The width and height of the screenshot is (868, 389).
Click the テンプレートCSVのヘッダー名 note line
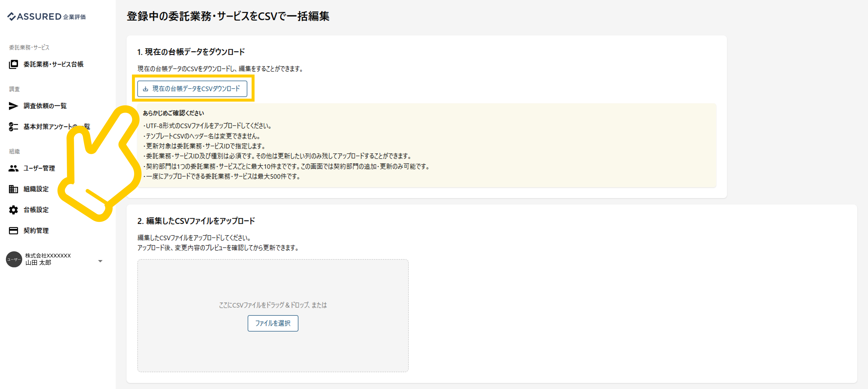tap(202, 136)
